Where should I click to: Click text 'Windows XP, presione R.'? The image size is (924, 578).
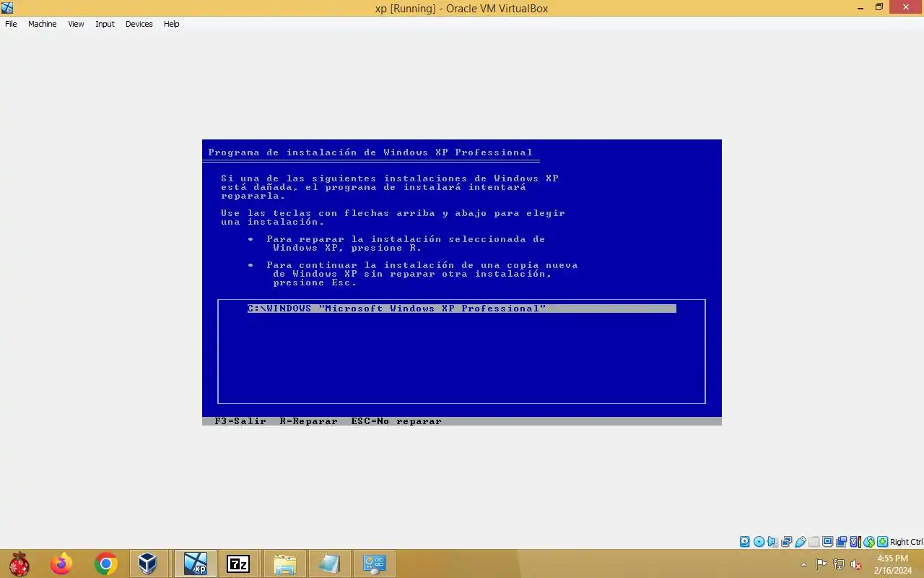pyautogui.click(x=347, y=248)
